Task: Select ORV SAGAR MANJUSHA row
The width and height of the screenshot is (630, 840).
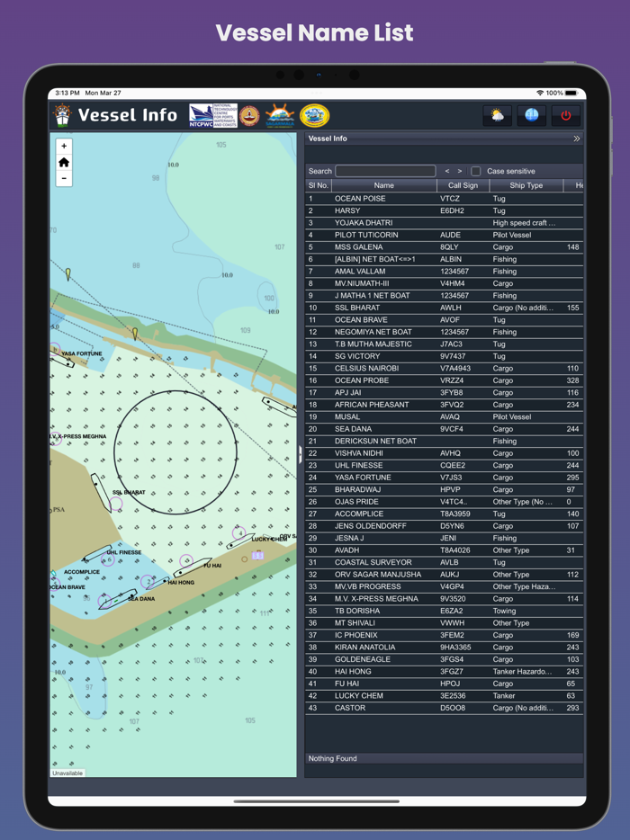Action: pos(444,575)
